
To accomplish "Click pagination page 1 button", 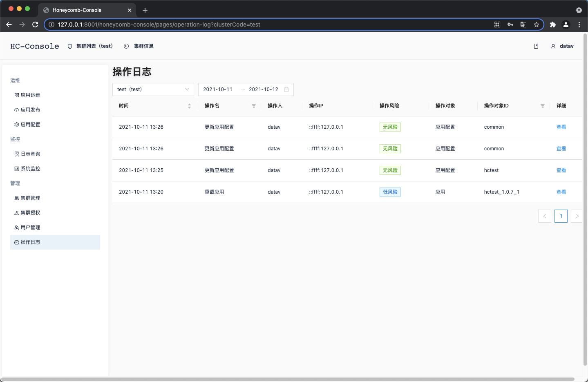I will (x=561, y=216).
